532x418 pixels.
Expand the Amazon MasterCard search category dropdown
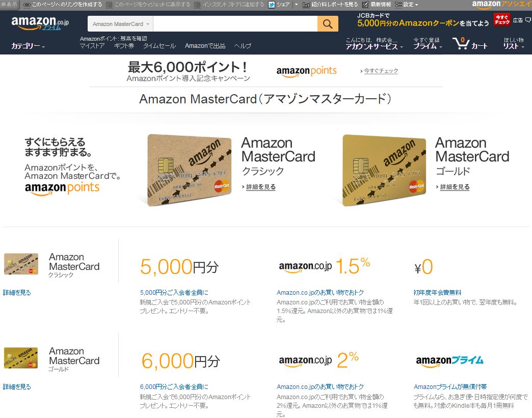(120, 24)
